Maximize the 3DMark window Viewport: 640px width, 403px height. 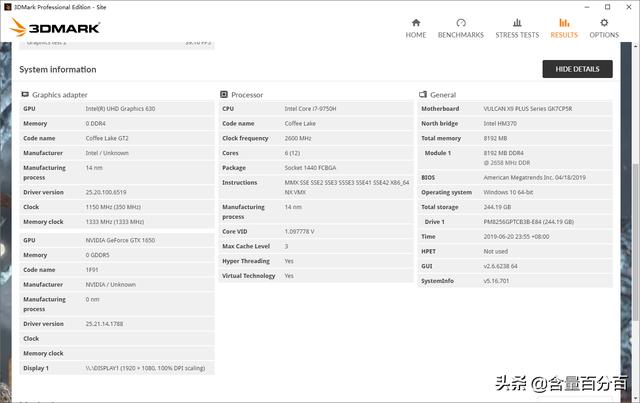tap(608, 7)
